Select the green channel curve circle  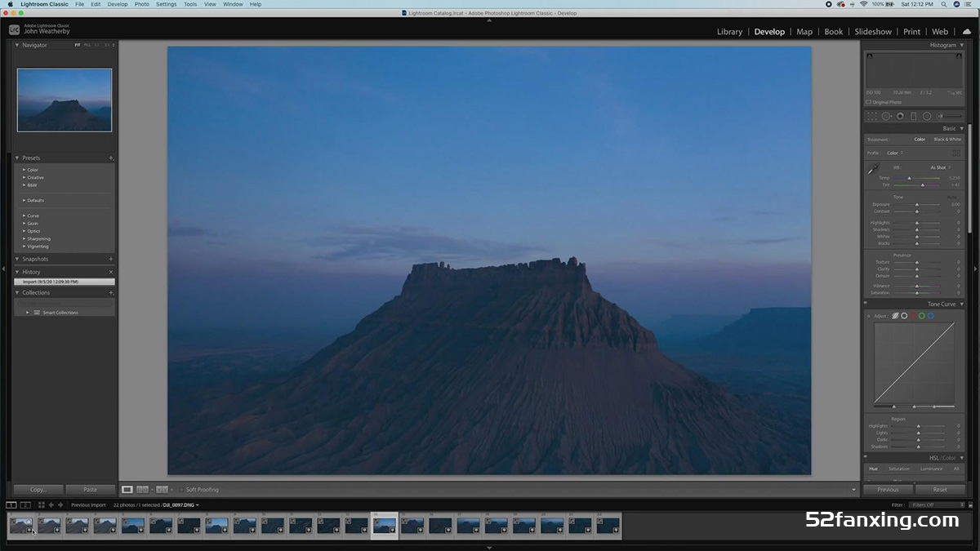tap(922, 315)
